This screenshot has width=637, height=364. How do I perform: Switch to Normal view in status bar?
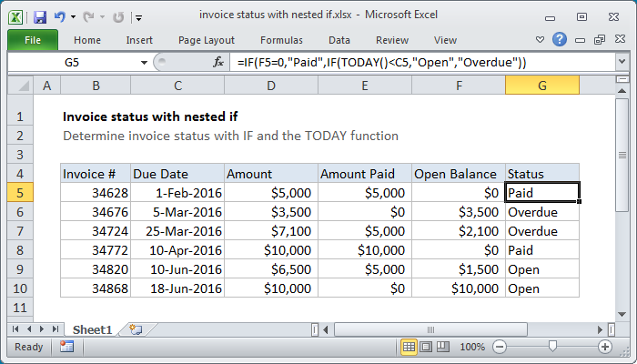click(x=409, y=347)
